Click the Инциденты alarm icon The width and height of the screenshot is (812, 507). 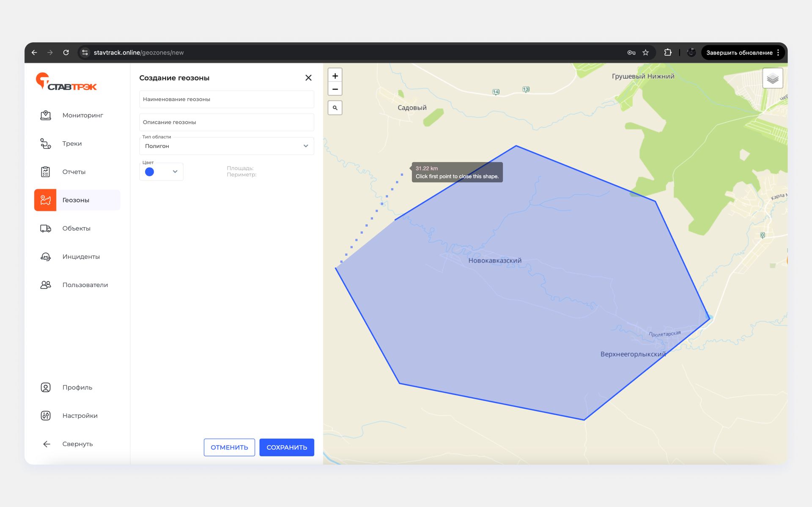click(46, 257)
